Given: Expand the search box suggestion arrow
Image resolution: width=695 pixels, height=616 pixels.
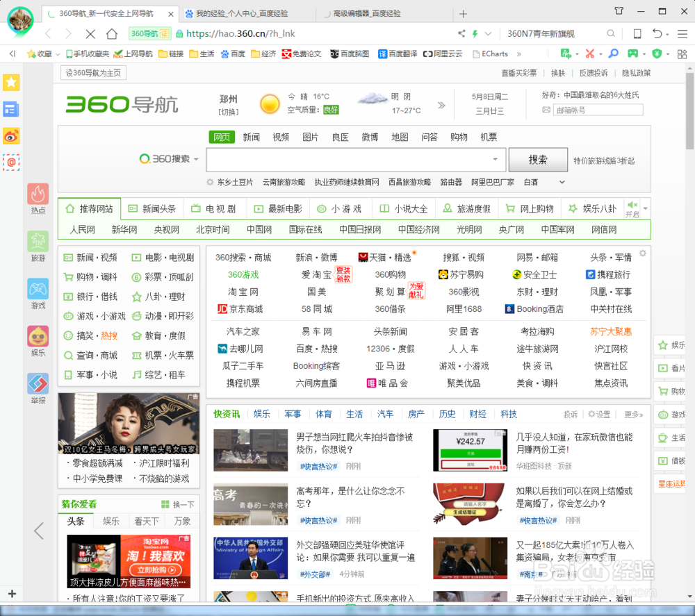Looking at the screenshot, I should coord(495,159).
